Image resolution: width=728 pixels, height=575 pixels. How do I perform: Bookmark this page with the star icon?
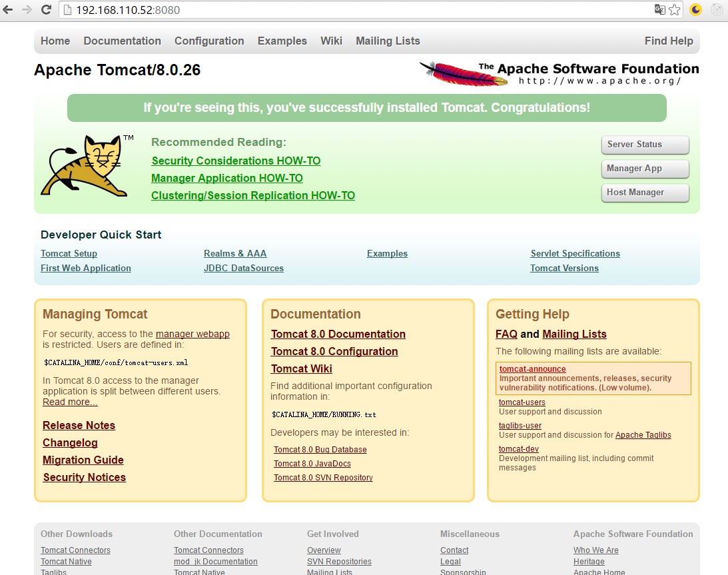pyautogui.click(x=675, y=9)
